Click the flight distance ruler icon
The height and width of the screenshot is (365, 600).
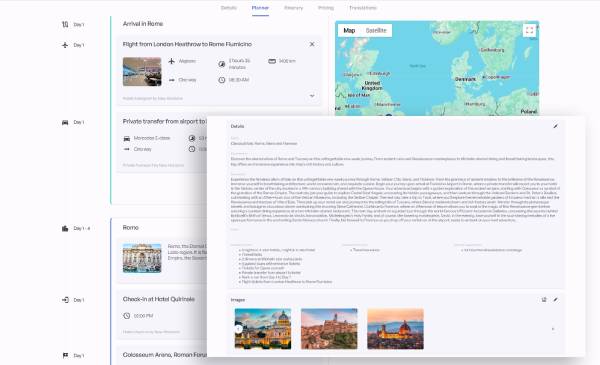tap(272, 61)
